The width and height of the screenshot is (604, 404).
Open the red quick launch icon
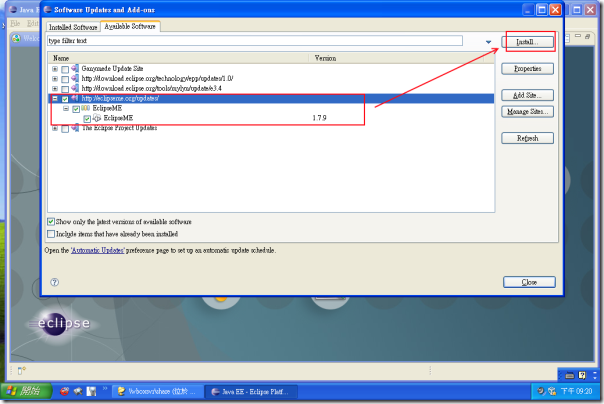click(x=64, y=391)
